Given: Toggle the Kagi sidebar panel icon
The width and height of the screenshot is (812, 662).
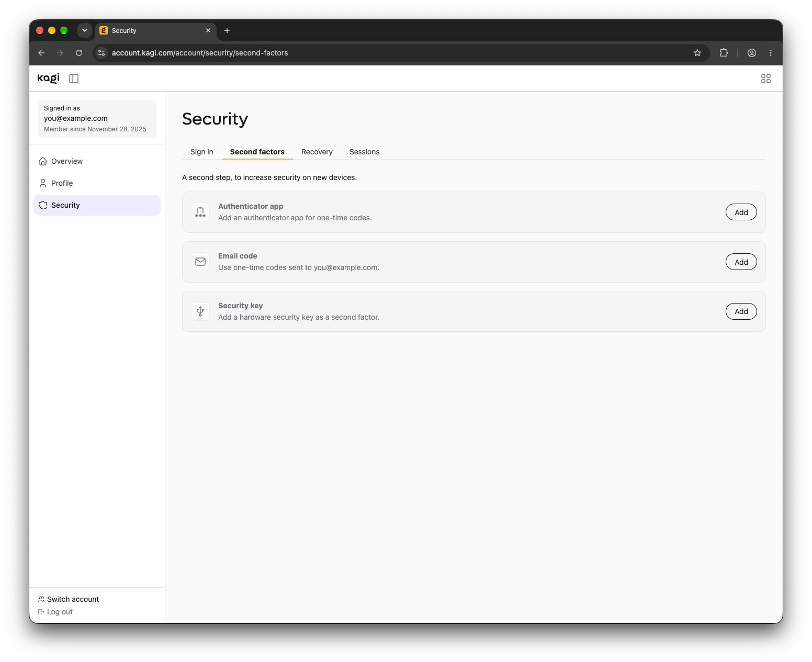Looking at the screenshot, I should pyautogui.click(x=74, y=78).
